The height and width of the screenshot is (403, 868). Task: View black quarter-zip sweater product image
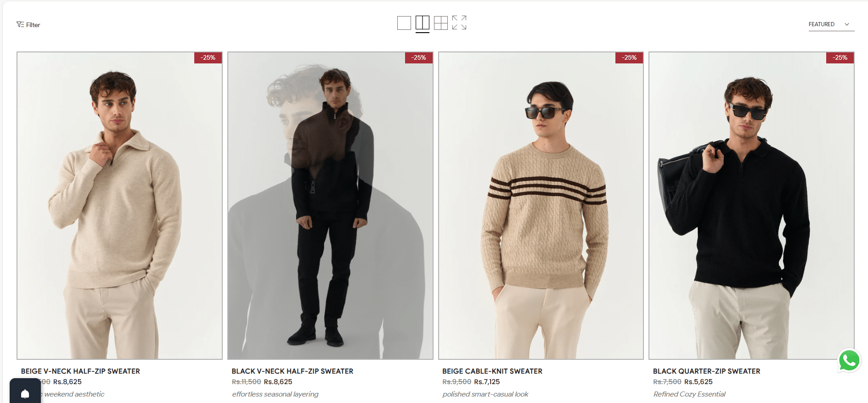(x=751, y=205)
